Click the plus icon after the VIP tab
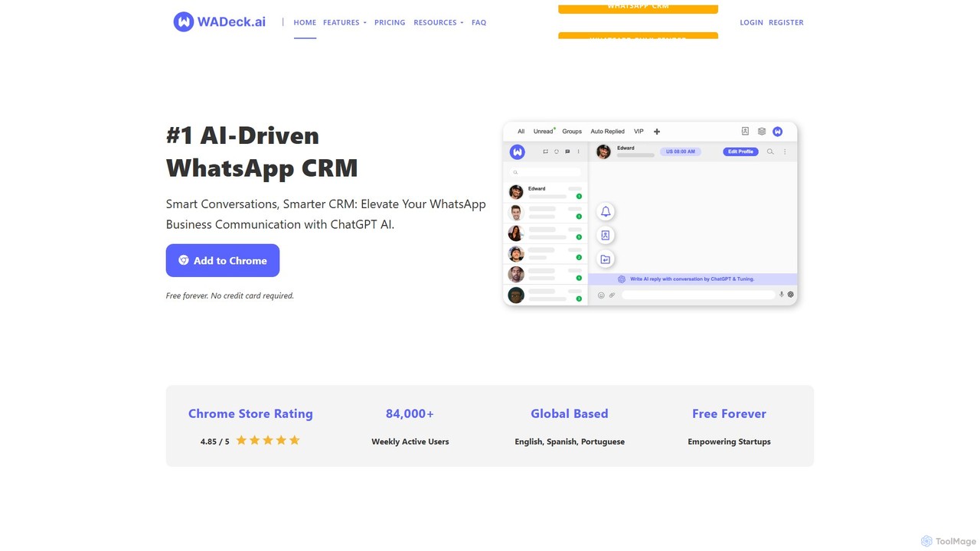The height and width of the screenshot is (551, 980). pyautogui.click(x=657, y=132)
